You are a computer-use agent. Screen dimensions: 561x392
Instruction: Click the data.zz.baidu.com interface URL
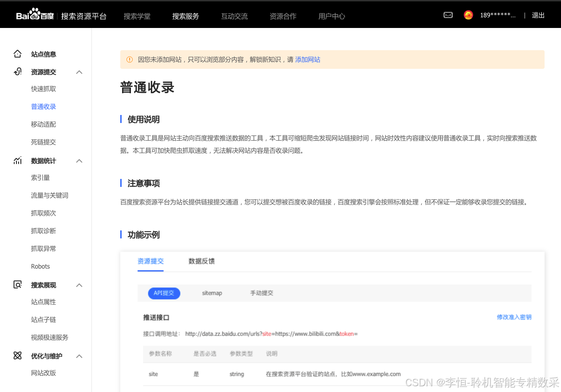coord(271,333)
